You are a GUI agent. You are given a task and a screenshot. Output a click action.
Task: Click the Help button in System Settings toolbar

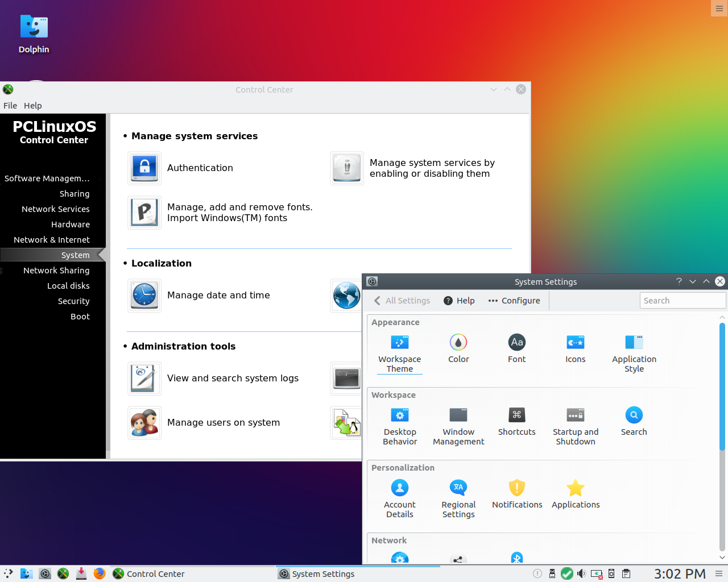pyautogui.click(x=459, y=301)
